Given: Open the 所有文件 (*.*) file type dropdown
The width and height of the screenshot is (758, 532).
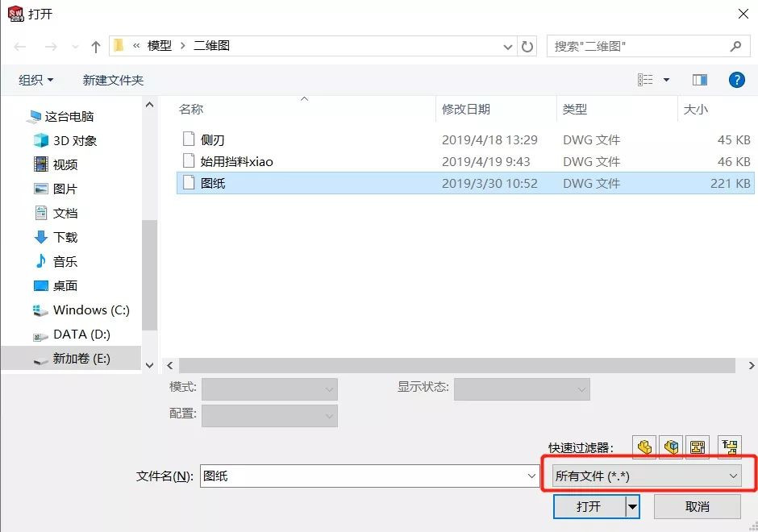Looking at the screenshot, I should 645,476.
